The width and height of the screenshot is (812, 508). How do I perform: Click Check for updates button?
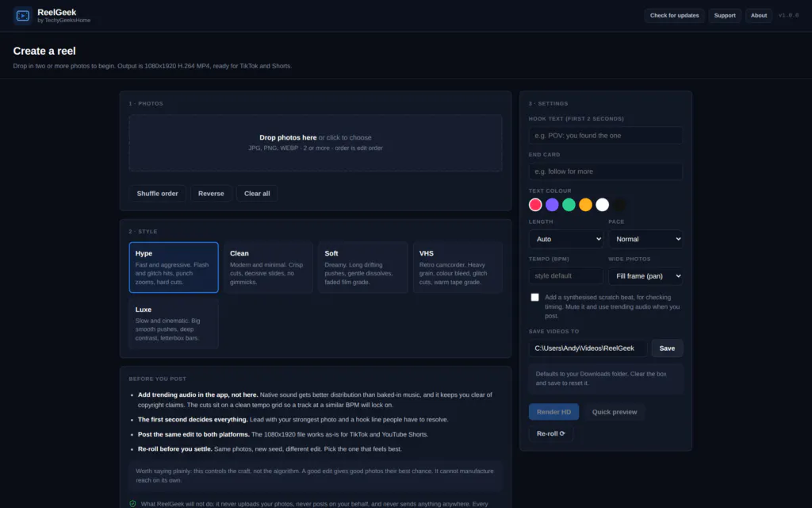pos(674,16)
